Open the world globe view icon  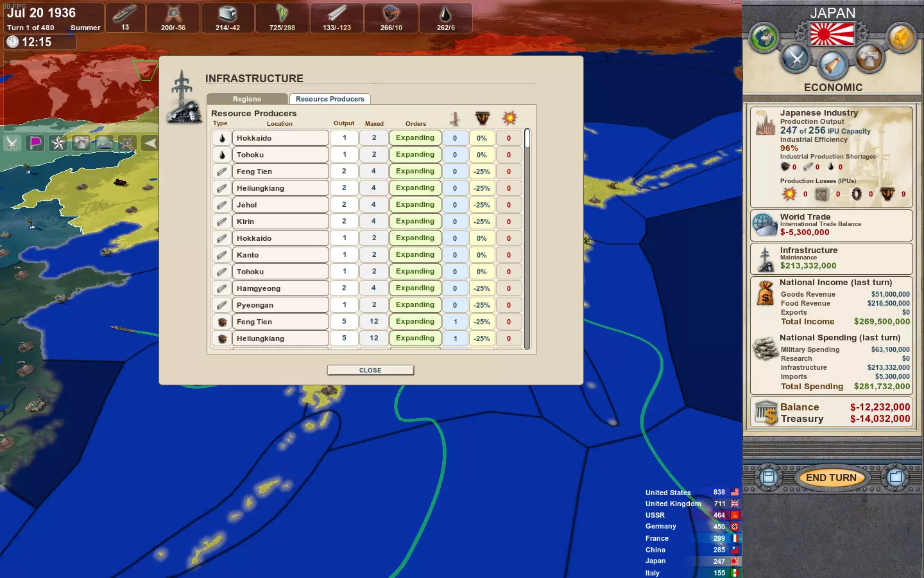(764, 37)
